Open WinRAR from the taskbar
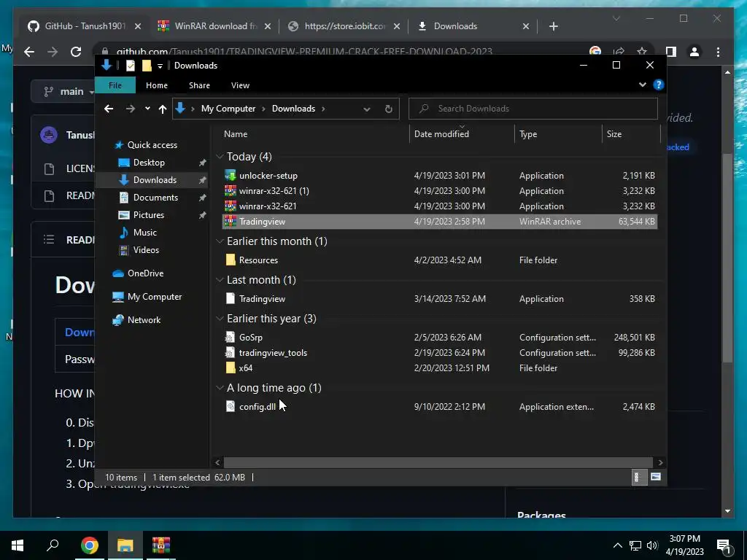This screenshot has height=560, width=747. [x=161, y=545]
